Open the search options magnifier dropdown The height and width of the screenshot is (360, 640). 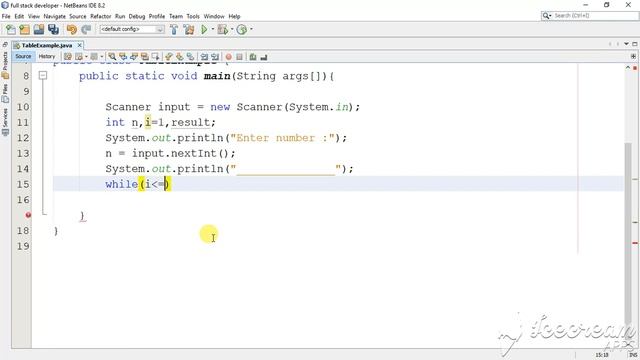point(547,16)
